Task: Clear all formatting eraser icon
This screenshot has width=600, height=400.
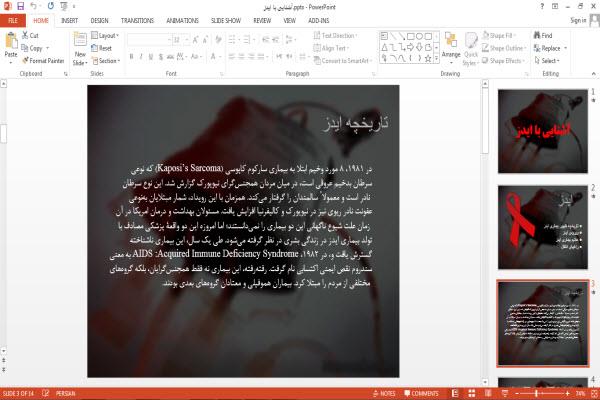Action: (x=218, y=39)
